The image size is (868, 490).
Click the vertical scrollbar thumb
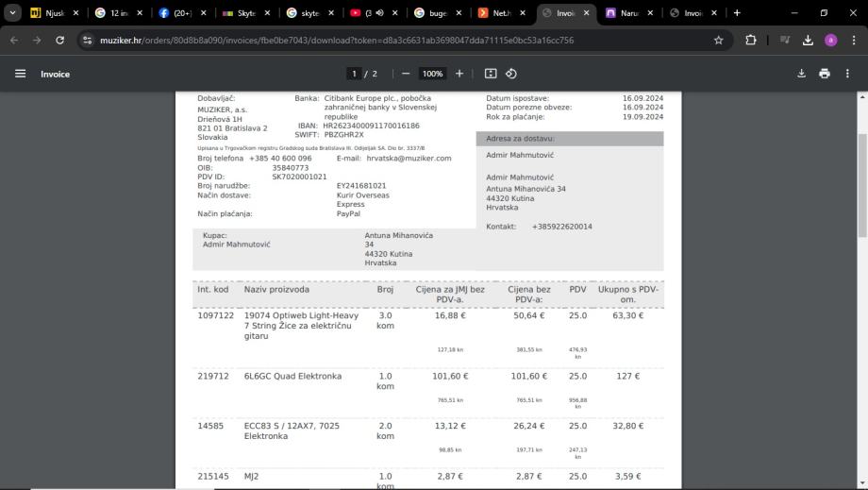pos(862,185)
